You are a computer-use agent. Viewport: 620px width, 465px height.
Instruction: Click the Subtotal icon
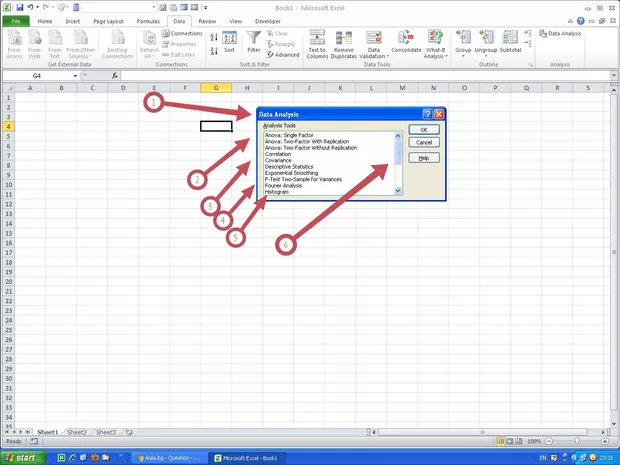(x=510, y=42)
